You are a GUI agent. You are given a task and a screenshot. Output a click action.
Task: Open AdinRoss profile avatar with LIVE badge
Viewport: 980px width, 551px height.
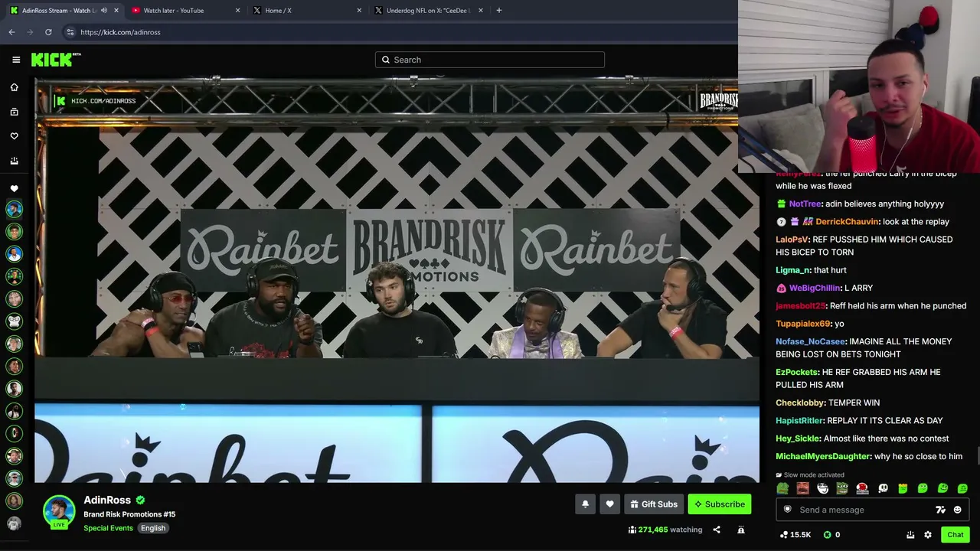59,512
